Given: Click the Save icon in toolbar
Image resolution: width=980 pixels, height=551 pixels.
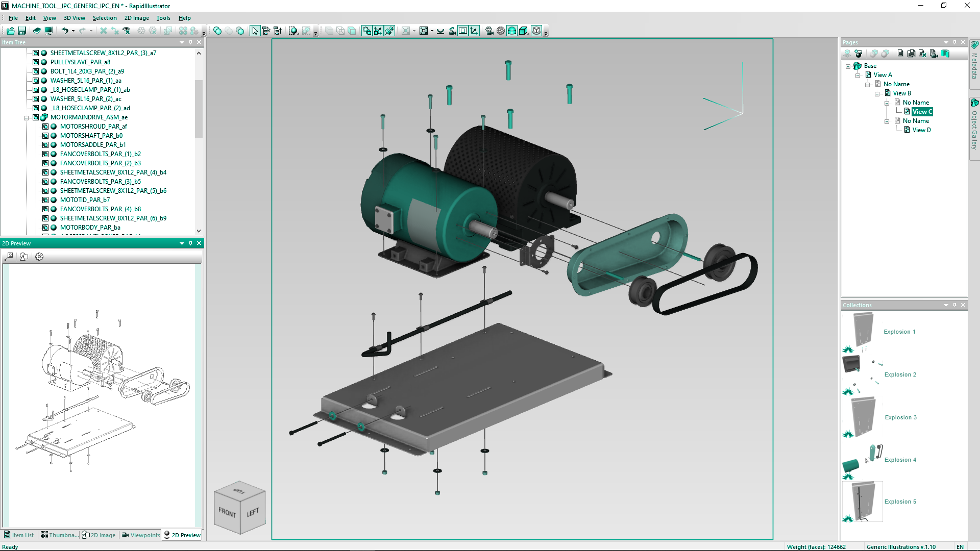Looking at the screenshot, I should (22, 31).
